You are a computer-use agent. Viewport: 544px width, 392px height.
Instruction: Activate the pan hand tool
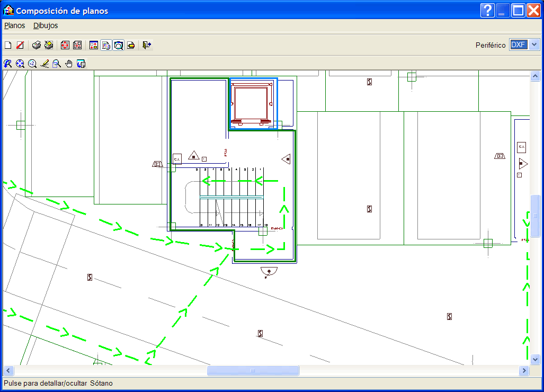[69, 64]
